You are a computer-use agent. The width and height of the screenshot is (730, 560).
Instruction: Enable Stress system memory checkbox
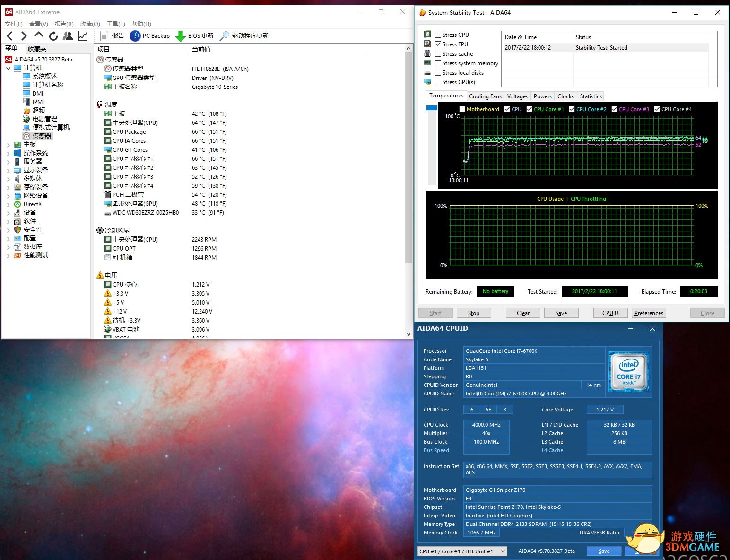tap(438, 63)
